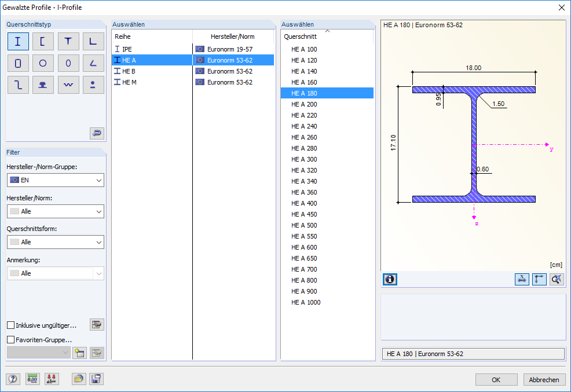Viewport: 571px width, 392px height.
Task: Select the T-section cross-section type
Action: pos(68,42)
